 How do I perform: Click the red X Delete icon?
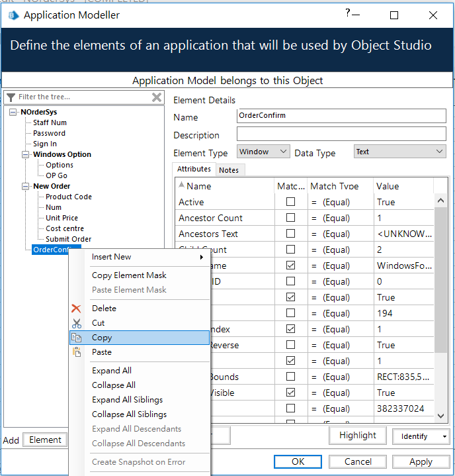click(76, 309)
